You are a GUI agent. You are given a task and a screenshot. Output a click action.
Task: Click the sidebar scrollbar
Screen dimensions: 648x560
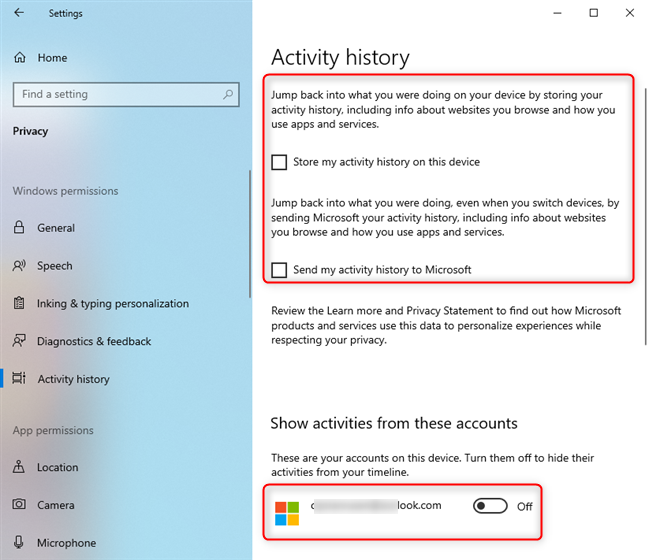(x=250, y=234)
